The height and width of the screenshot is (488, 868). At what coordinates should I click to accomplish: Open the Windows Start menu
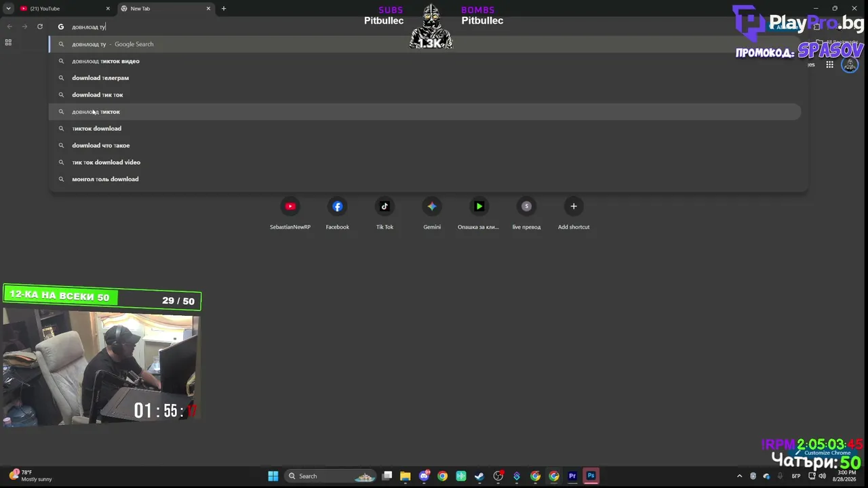[273, 476]
